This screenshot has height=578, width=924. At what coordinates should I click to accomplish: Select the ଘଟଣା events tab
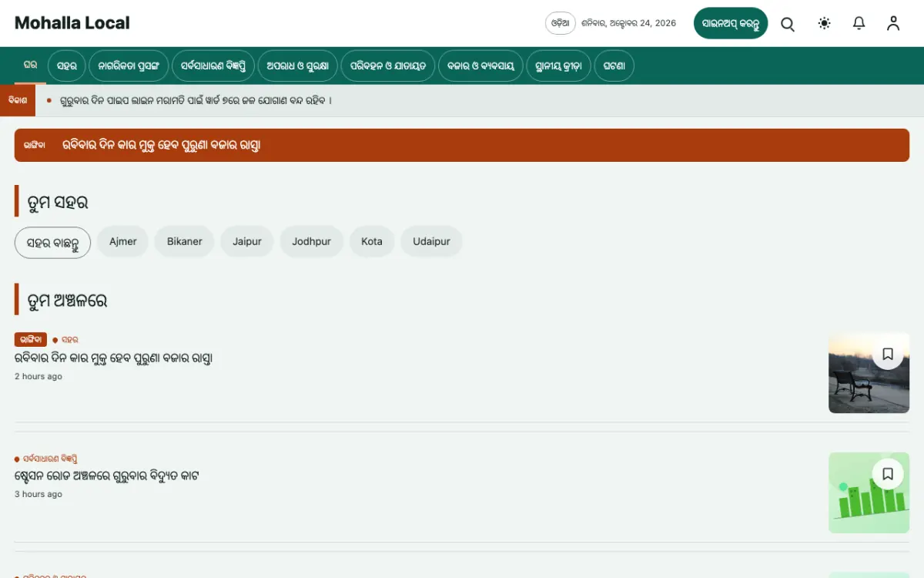point(614,66)
